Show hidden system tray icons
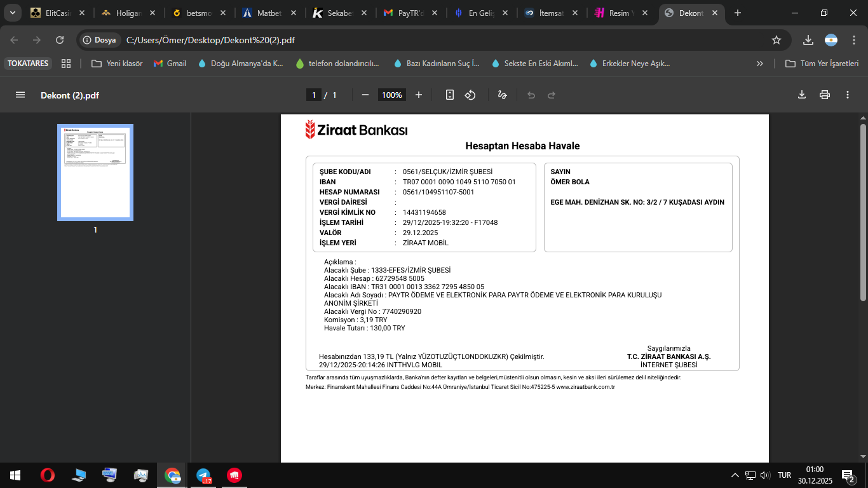The width and height of the screenshot is (868, 488). [x=735, y=475]
